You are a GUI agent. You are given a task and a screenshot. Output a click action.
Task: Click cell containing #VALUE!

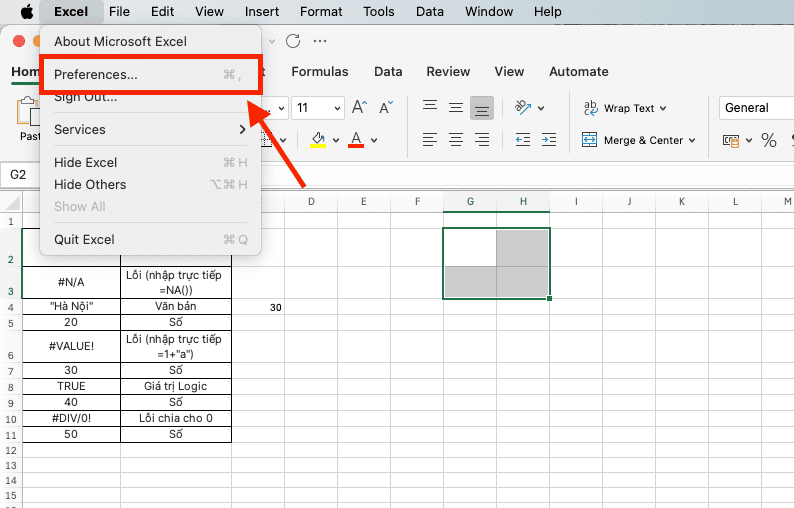click(71, 346)
